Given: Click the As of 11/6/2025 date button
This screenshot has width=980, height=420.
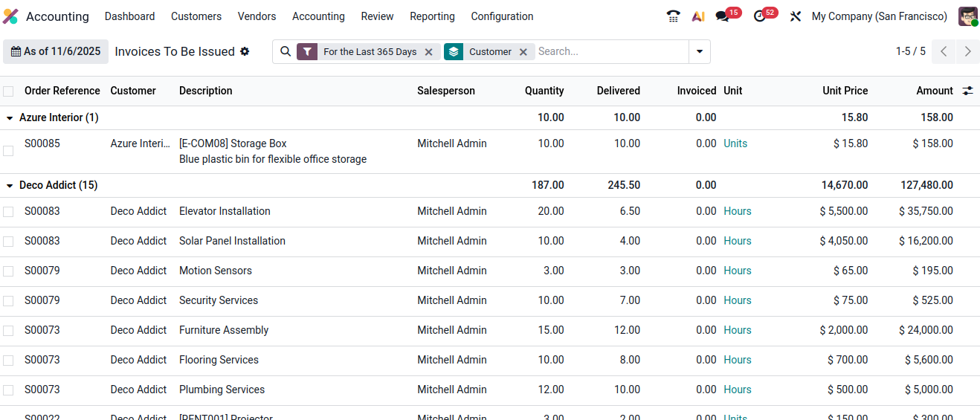Looking at the screenshot, I should pyautogui.click(x=56, y=51).
